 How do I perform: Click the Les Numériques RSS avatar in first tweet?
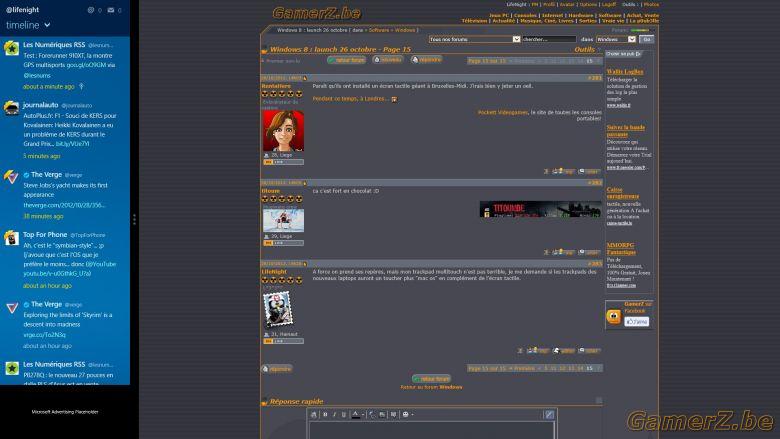tap(11, 48)
